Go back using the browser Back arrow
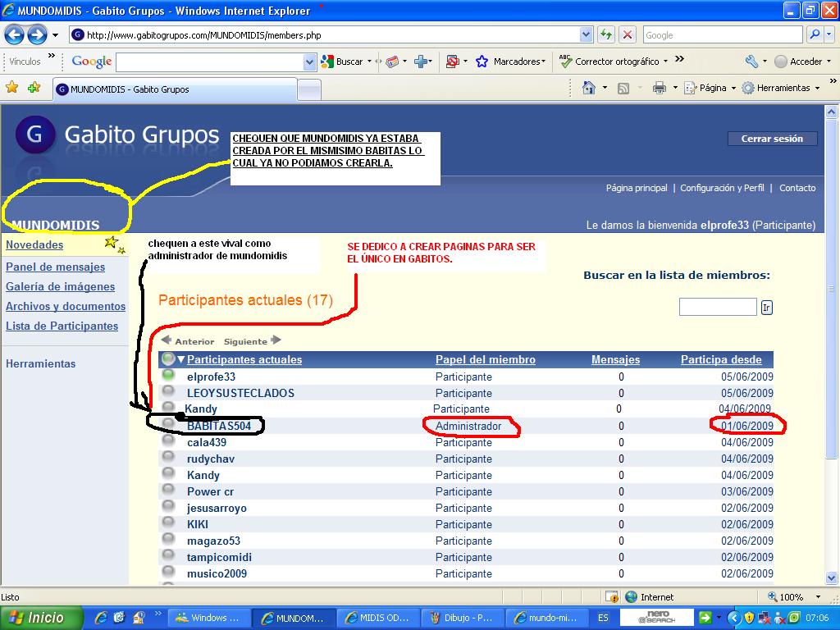The width and height of the screenshot is (840, 630). tap(15, 35)
